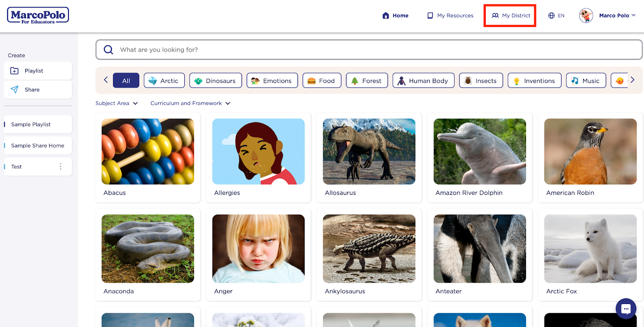
Task: Click the My Resources book icon
Action: pos(430,15)
